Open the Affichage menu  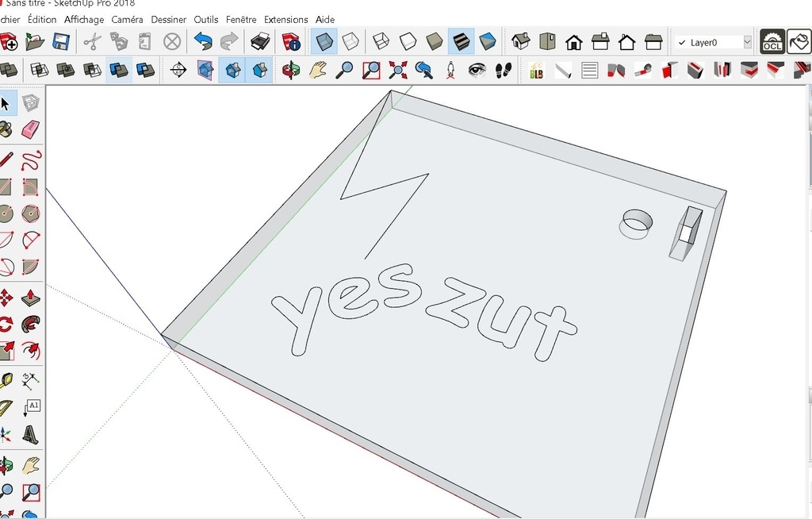coord(84,20)
